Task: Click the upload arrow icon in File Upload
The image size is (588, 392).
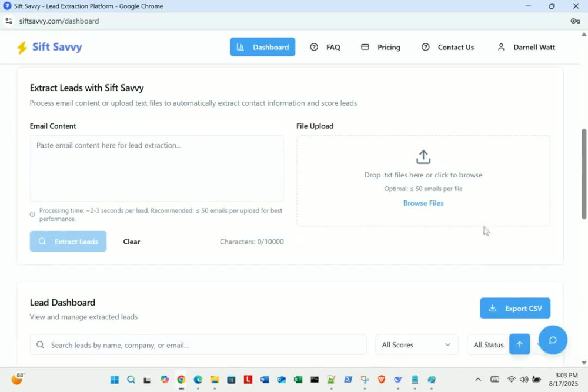Action: pos(423,157)
